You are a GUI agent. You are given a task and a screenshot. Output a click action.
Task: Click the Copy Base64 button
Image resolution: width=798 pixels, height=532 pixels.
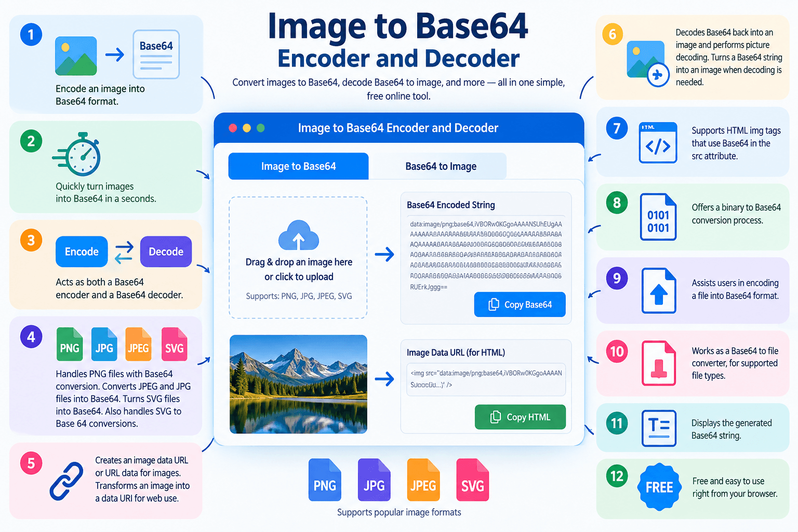[520, 304]
